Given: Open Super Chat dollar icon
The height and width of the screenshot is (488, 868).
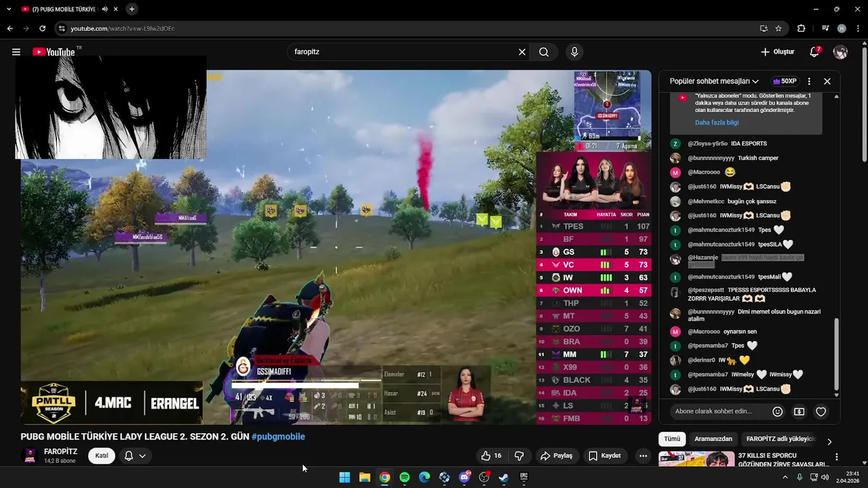Looking at the screenshot, I should [x=800, y=411].
